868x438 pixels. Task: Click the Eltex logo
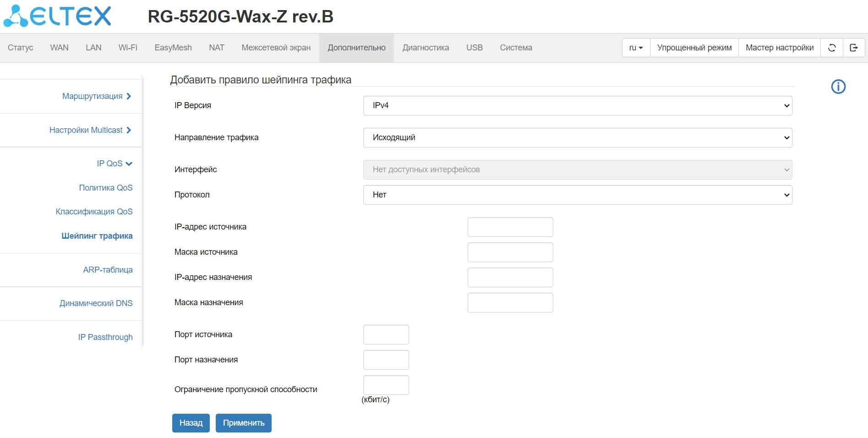(58, 16)
